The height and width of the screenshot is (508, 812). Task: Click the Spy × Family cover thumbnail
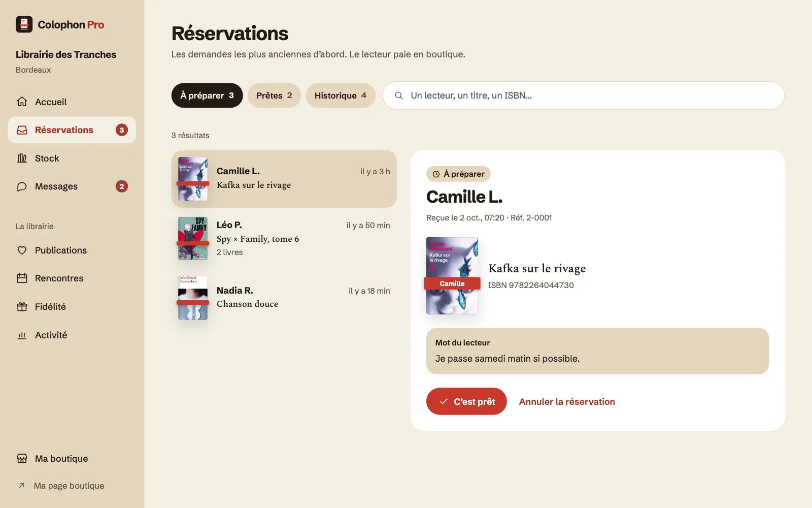193,239
